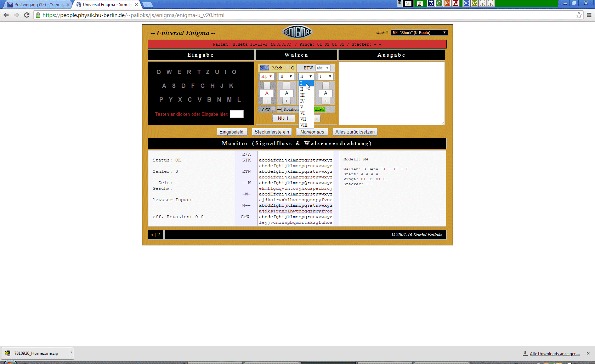Click the Eingabefeld button
The height and width of the screenshot is (364, 595).
point(232,132)
